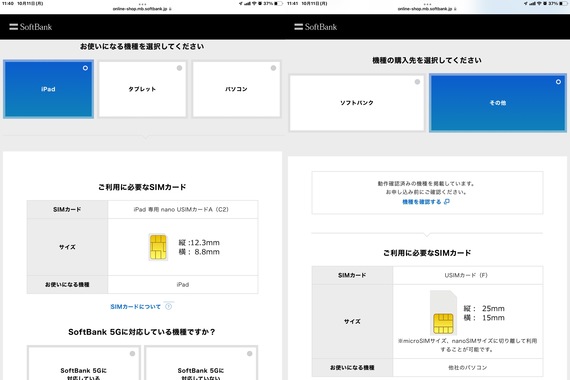Viewport: 570px width, 380px height.
Task: Open the right SoftBank hamburger menu
Action: tap(298, 27)
